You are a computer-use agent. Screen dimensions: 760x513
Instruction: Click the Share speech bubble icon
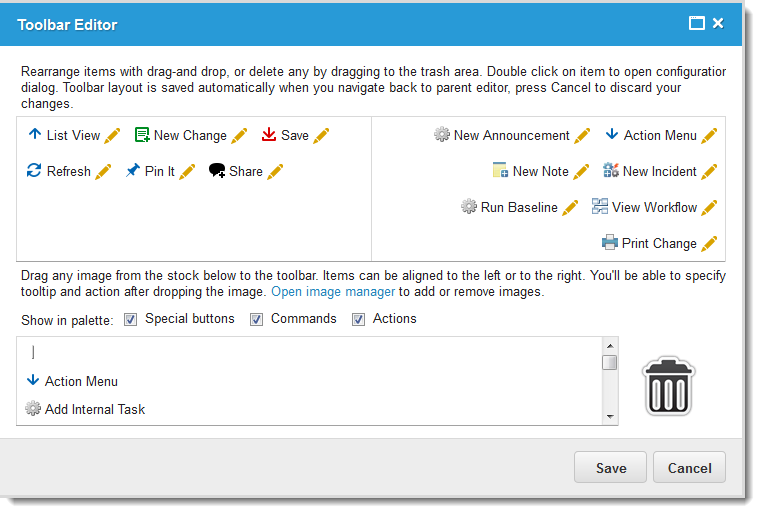[x=217, y=171]
